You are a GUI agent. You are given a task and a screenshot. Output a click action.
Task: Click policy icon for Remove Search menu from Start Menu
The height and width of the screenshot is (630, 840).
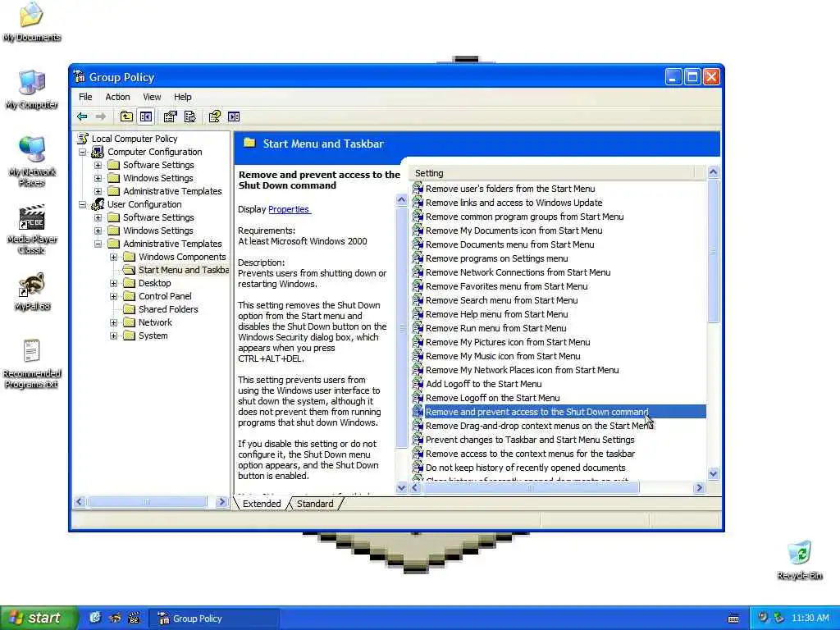coord(418,300)
